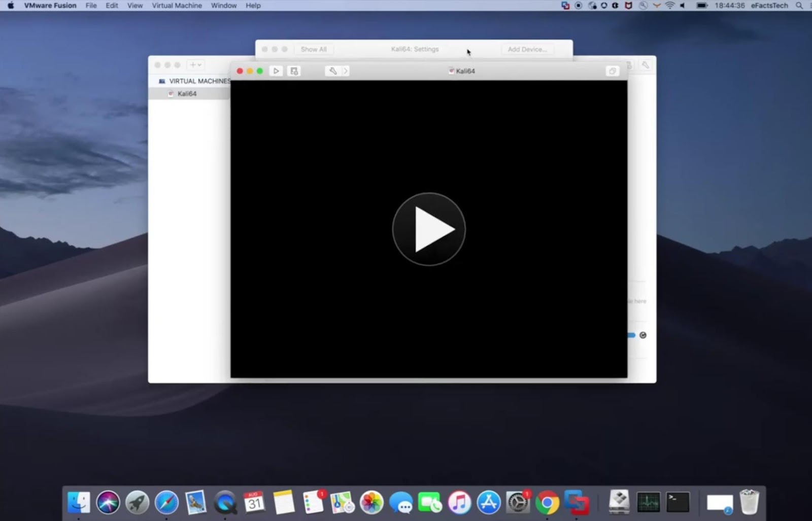The image size is (812, 521).
Task: Open Photos from the Dock
Action: [371, 502]
